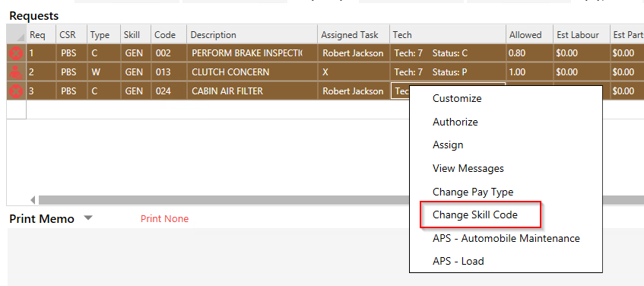This screenshot has height=286, width=644.
Task: Select the Assign menu entry
Action: [x=448, y=145]
